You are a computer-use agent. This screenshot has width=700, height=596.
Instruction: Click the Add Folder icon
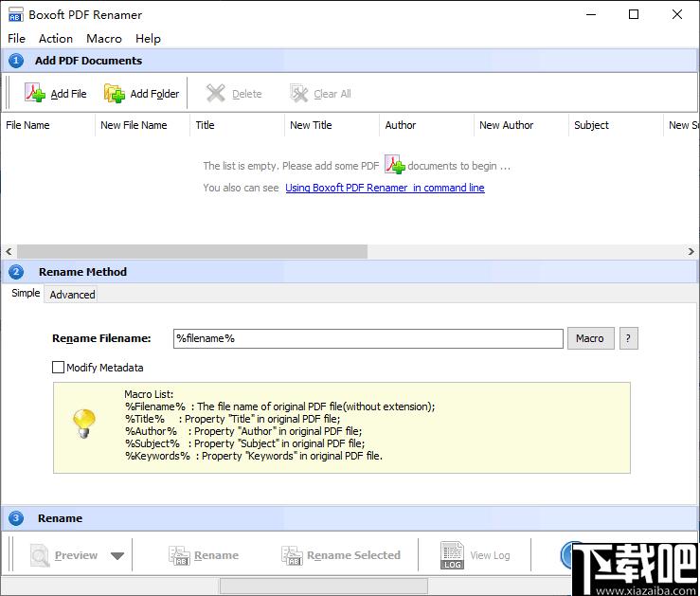[x=115, y=93]
